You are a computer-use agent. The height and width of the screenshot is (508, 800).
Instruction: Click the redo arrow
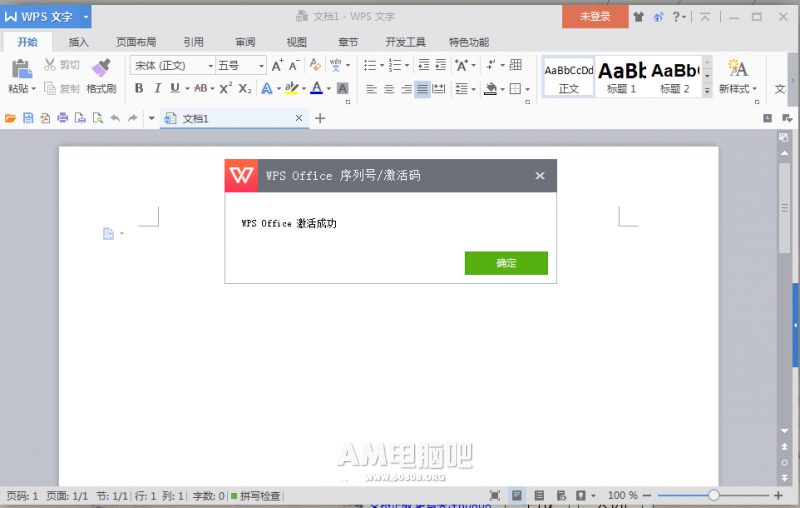[x=133, y=118]
